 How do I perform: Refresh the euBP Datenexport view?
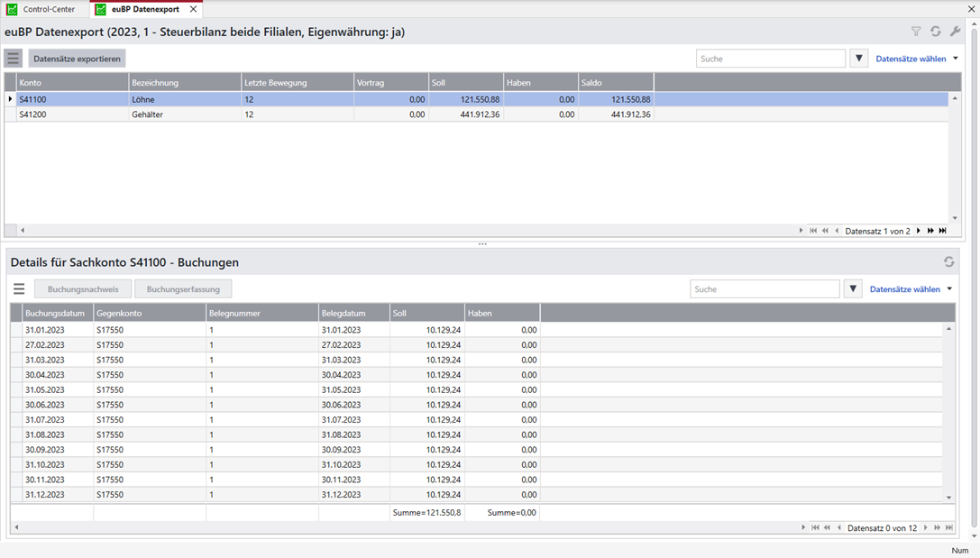[x=936, y=32]
